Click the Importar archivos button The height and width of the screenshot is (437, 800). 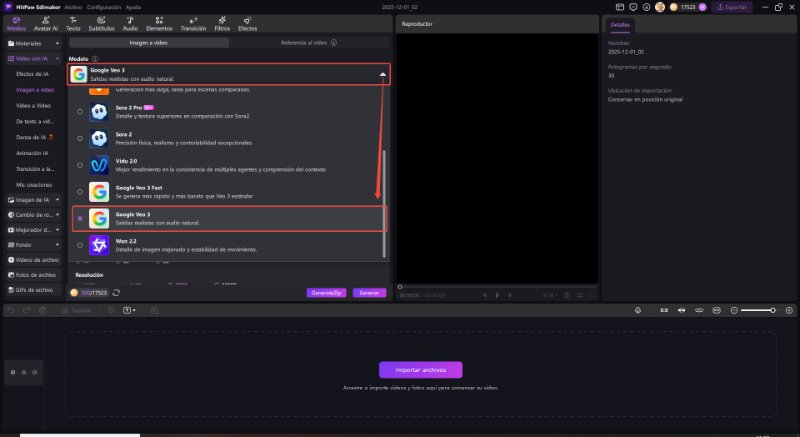[x=420, y=370]
